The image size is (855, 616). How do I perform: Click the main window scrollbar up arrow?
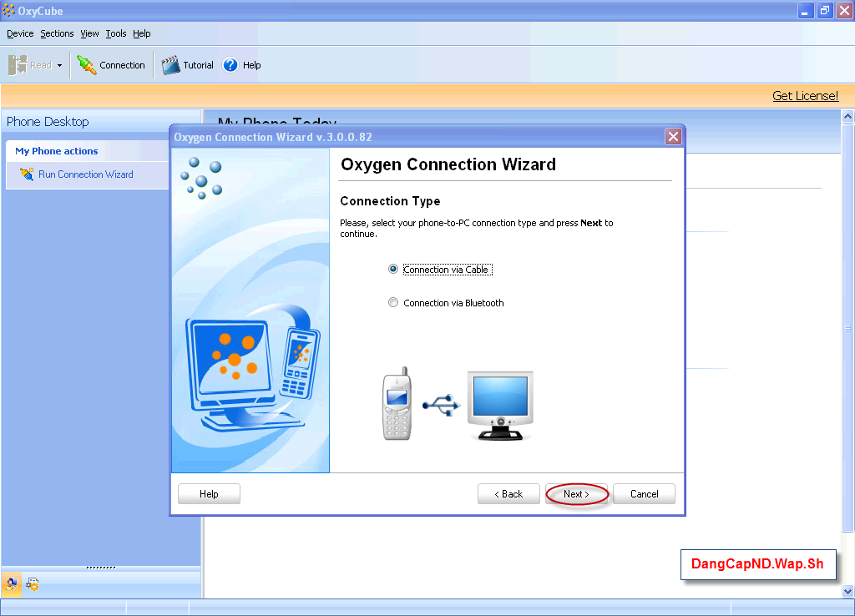[848, 116]
